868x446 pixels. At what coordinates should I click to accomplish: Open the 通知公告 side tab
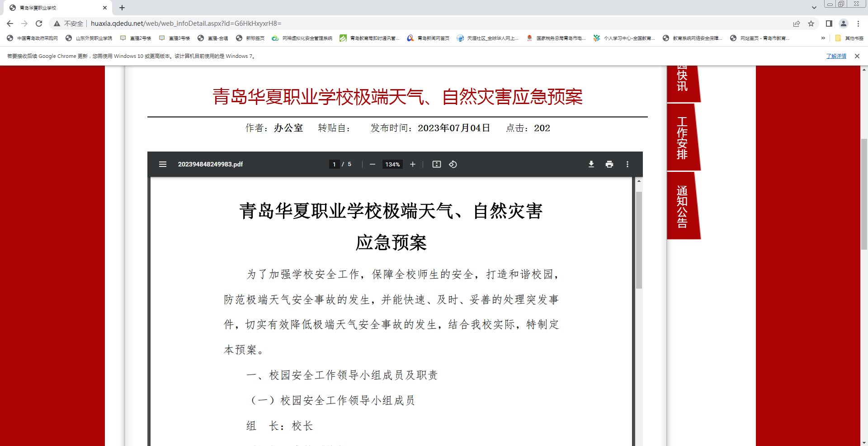click(682, 206)
